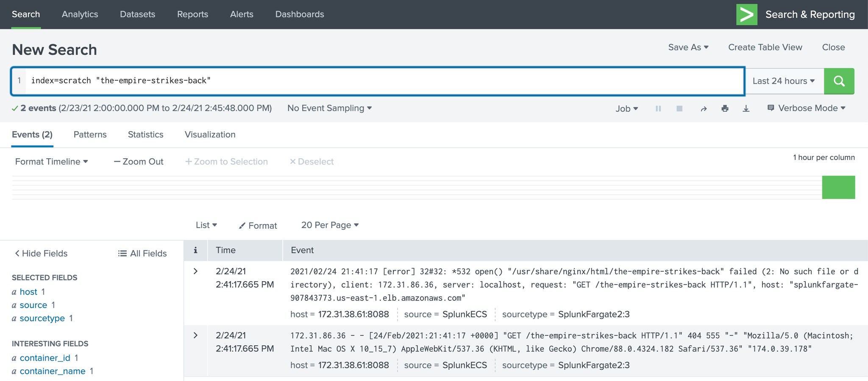Image resolution: width=868 pixels, height=381 pixels.
Task: Click the first event's timestamp
Action: (245, 278)
